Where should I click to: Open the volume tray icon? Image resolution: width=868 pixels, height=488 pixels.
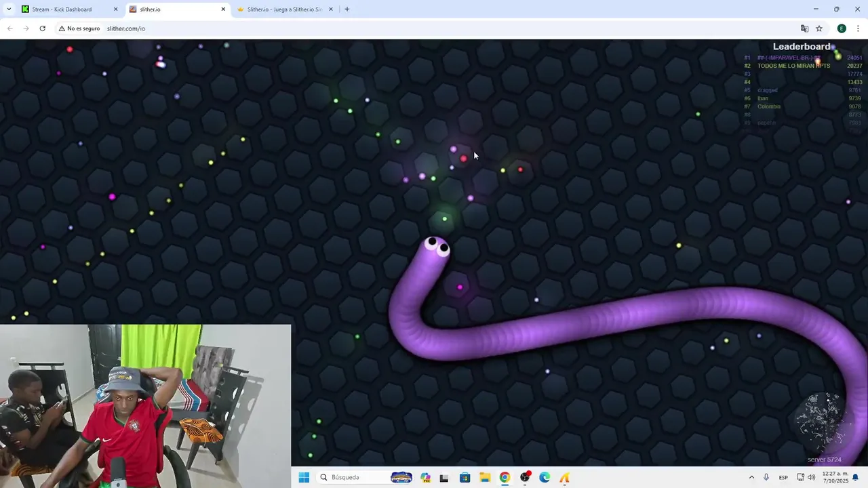[x=812, y=477]
